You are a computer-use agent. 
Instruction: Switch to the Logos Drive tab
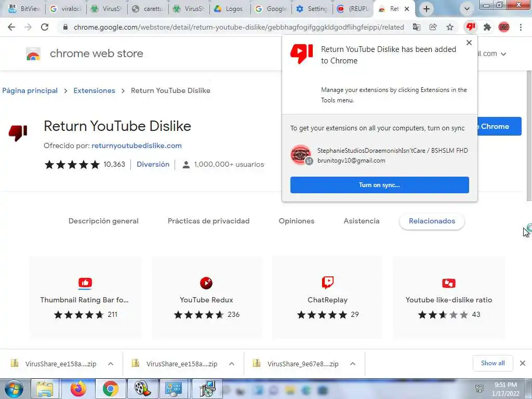[229, 9]
